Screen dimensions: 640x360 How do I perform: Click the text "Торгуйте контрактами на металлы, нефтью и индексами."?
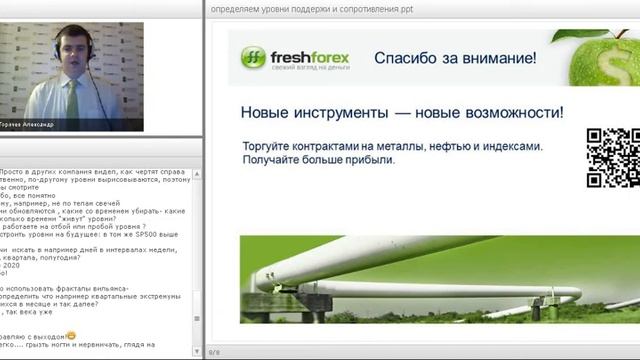[393, 146]
